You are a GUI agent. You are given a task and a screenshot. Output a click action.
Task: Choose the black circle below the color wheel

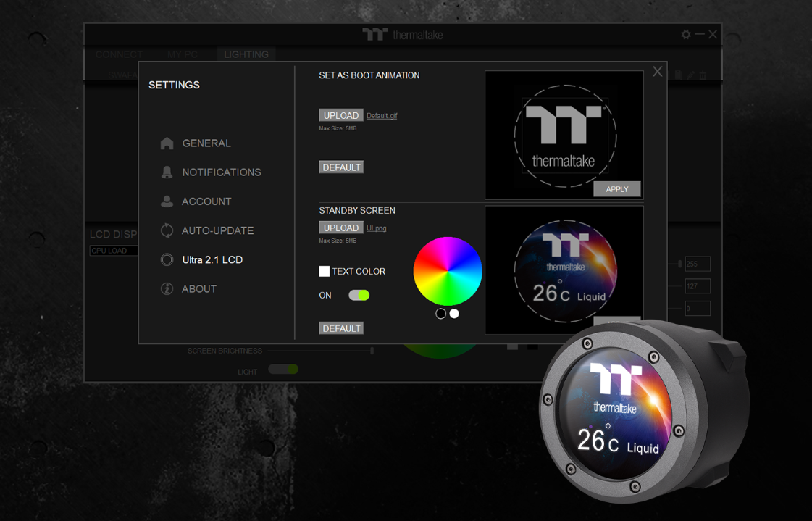(440, 313)
